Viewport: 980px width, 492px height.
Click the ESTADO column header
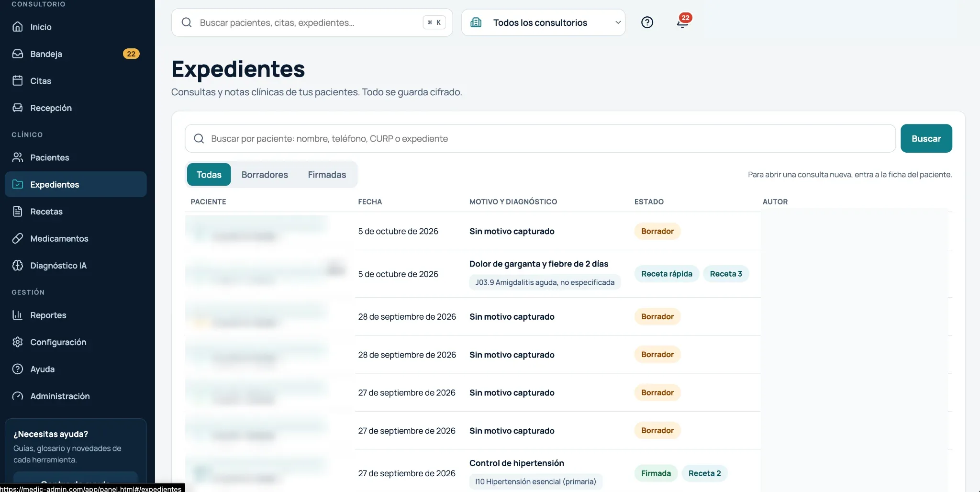[x=649, y=201]
